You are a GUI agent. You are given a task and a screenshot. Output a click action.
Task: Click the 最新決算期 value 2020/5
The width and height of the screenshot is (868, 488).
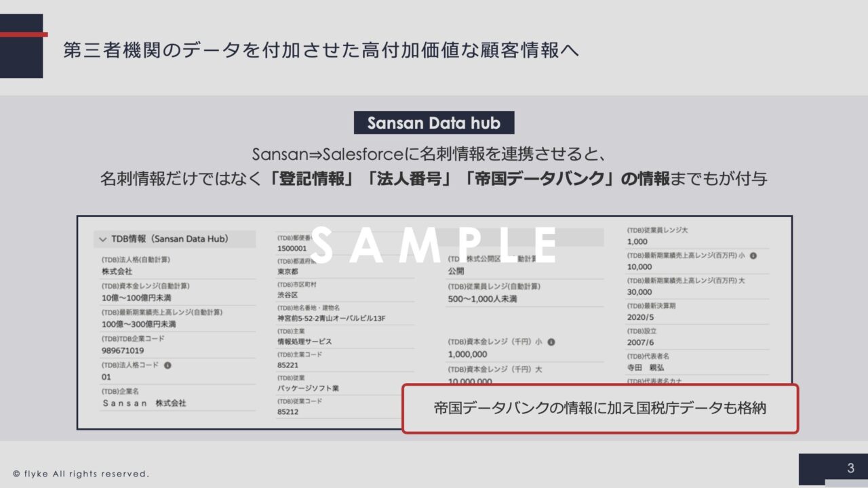641,318
